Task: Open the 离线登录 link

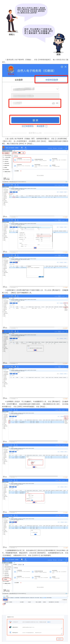Action: pyautogui.click(x=40, y=126)
